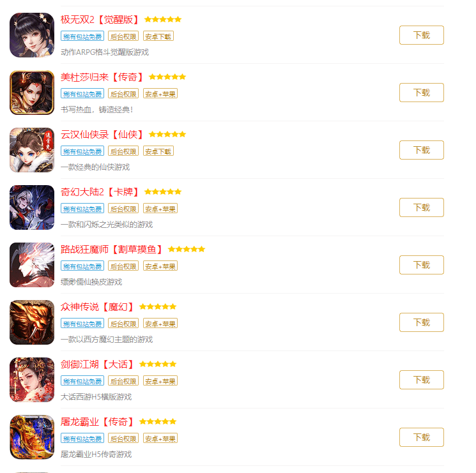Download 极无双2【觉醒版】
Viewport: 476px width, 473px height.
coord(421,35)
